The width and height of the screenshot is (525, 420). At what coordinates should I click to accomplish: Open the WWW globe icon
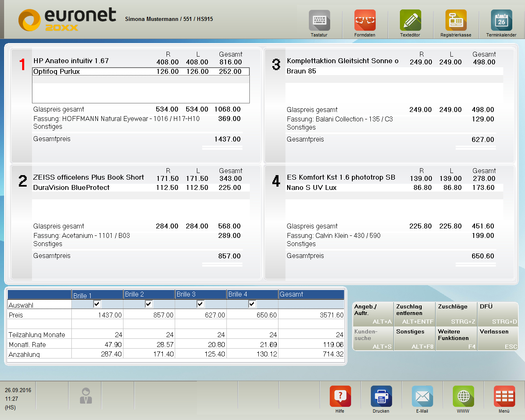463,396
